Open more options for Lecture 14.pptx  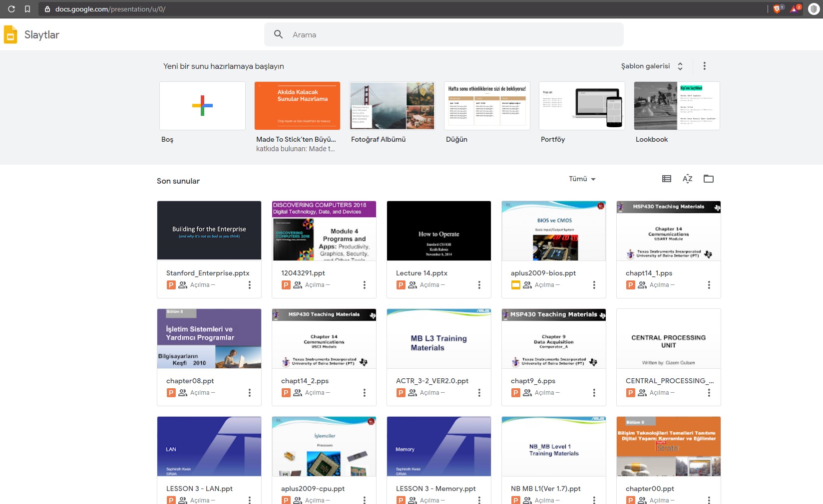[x=479, y=285]
